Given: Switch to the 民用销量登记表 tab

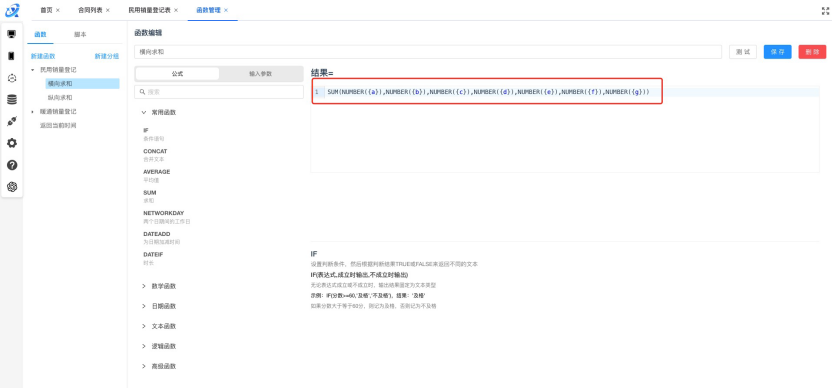Looking at the screenshot, I should tap(150, 10).
